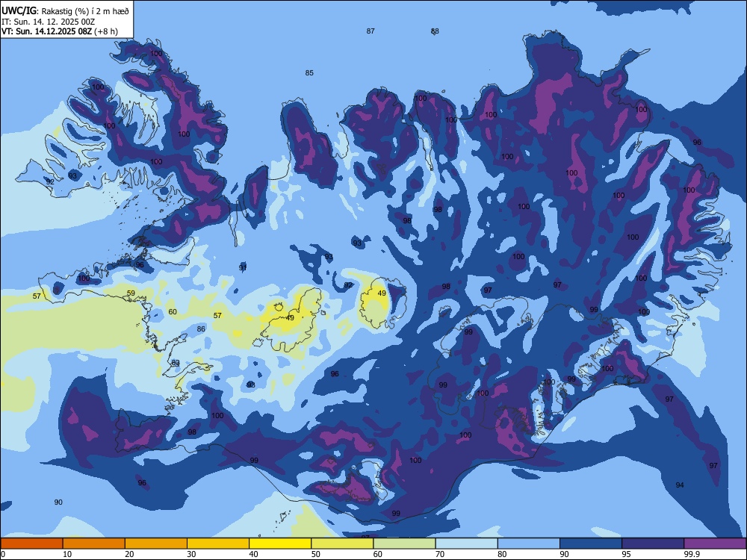
Task: Click the legend tick label '80'
Action: 502,554
